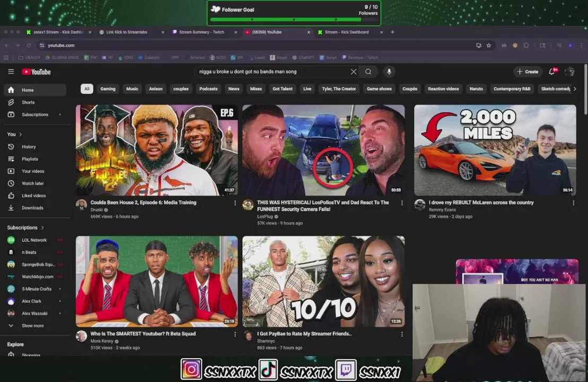The image size is (588, 382).
Task: Select the Contemporary R&B chip
Action: 512,89
